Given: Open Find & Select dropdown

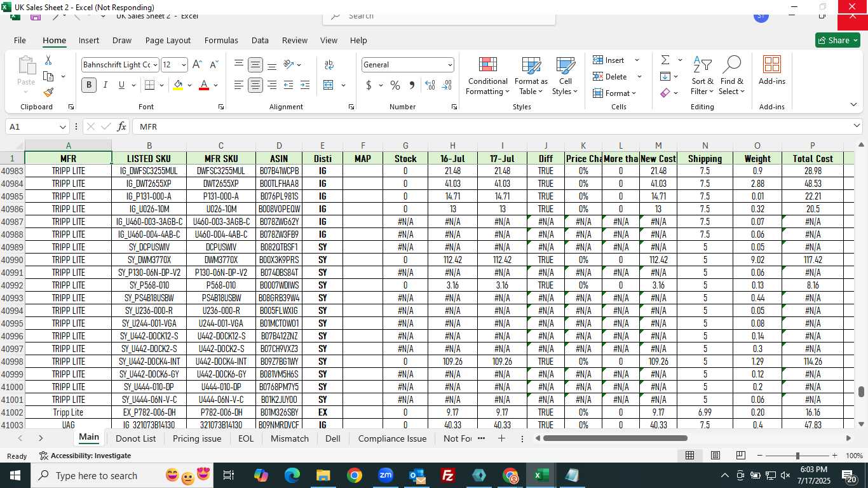Looking at the screenshot, I should [731, 76].
